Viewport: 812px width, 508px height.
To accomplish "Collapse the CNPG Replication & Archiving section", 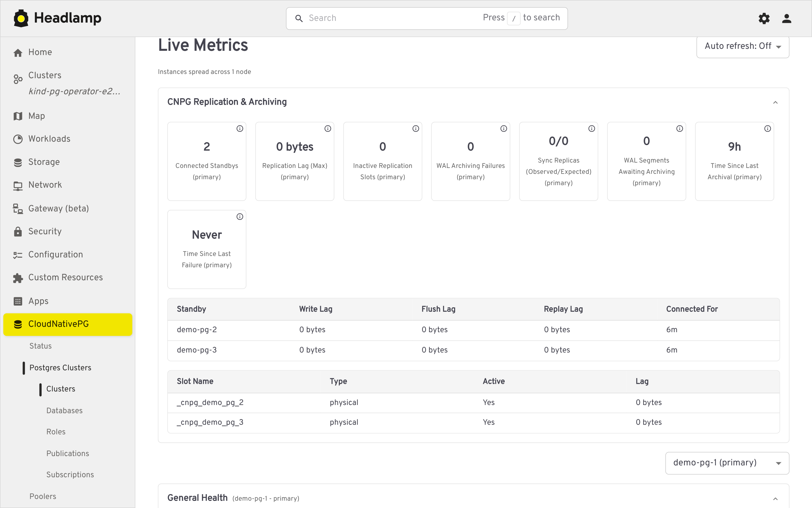I will click(775, 102).
